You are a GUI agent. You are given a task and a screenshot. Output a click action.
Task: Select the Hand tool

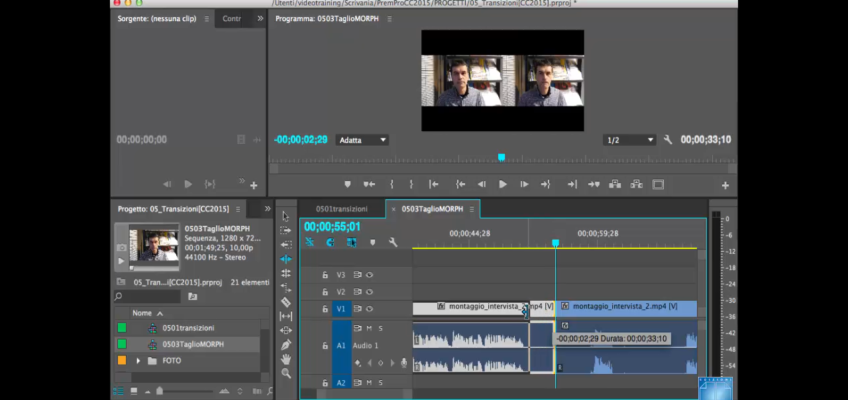[x=286, y=359]
